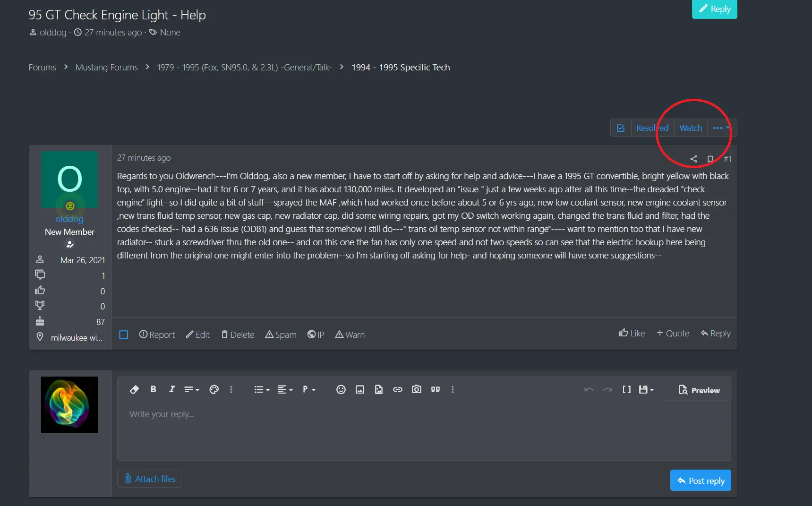Viewport: 812px width, 506px height.
Task: Open Mustang Forums breadcrumb
Action: coord(107,67)
